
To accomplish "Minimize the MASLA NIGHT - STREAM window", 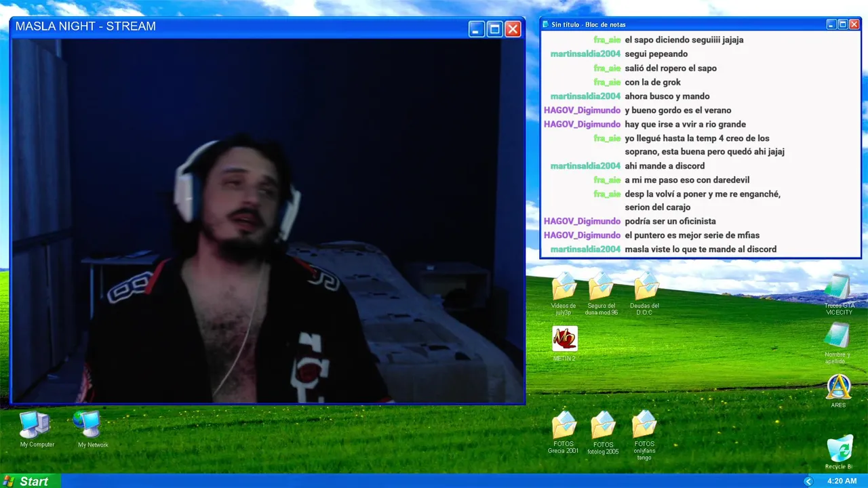I will click(477, 28).
